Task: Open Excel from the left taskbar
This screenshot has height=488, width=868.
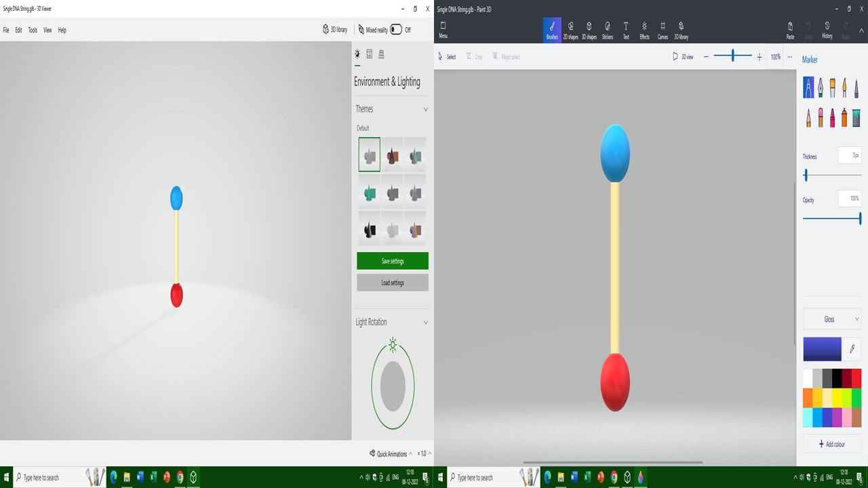Action: pyautogui.click(x=154, y=477)
